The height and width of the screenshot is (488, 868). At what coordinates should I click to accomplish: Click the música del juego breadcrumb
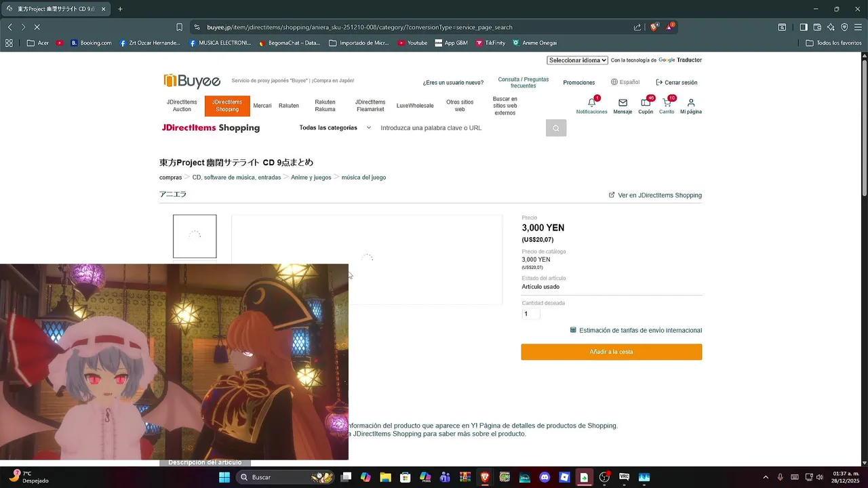[363, 178]
